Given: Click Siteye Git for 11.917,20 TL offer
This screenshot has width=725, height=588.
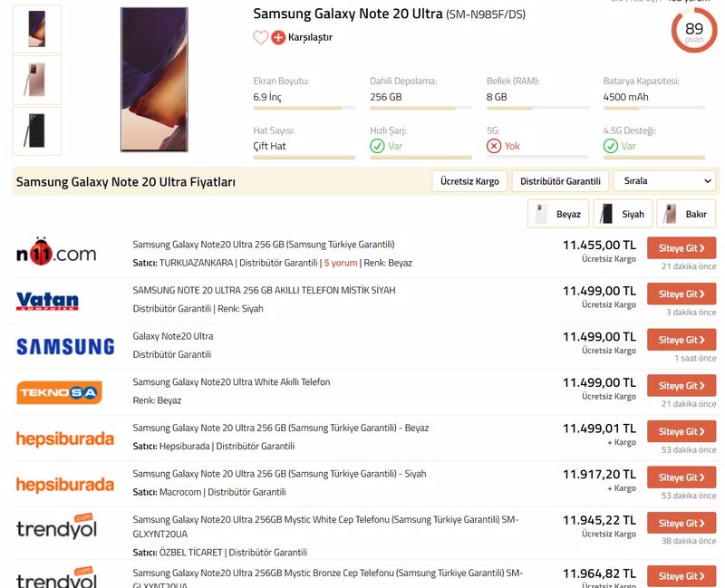Looking at the screenshot, I should pyautogui.click(x=681, y=477).
